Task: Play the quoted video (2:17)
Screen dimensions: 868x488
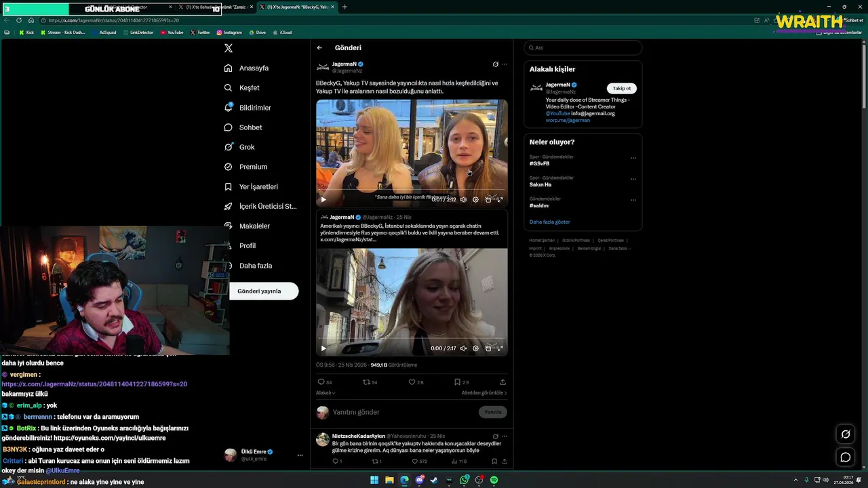Action: point(323,348)
